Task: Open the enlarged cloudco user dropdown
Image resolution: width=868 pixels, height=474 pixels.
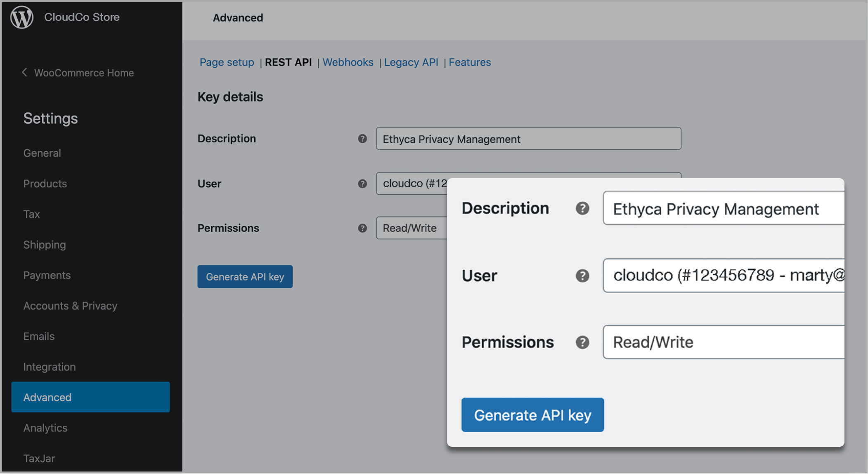Action: click(x=723, y=276)
